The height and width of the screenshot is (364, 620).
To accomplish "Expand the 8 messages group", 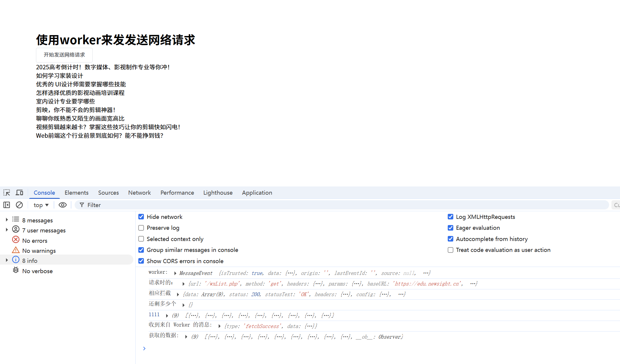I will tap(7, 220).
